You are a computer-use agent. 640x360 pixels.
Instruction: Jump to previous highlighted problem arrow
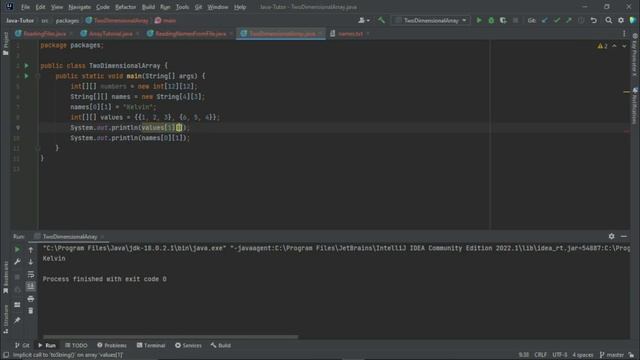click(x=614, y=46)
